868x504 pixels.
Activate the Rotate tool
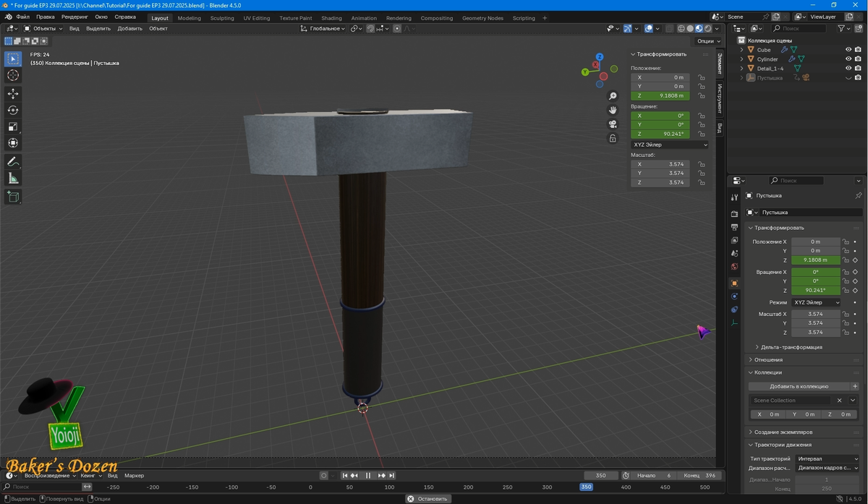[x=13, y=111]
